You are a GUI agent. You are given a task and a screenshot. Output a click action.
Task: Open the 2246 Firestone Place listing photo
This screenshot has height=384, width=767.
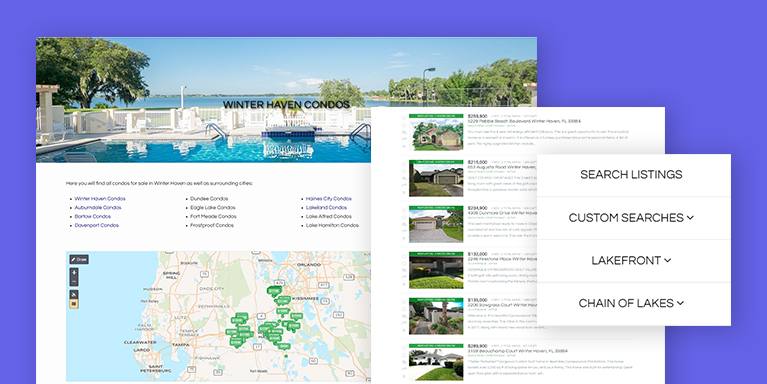click(x=436, y=270)
